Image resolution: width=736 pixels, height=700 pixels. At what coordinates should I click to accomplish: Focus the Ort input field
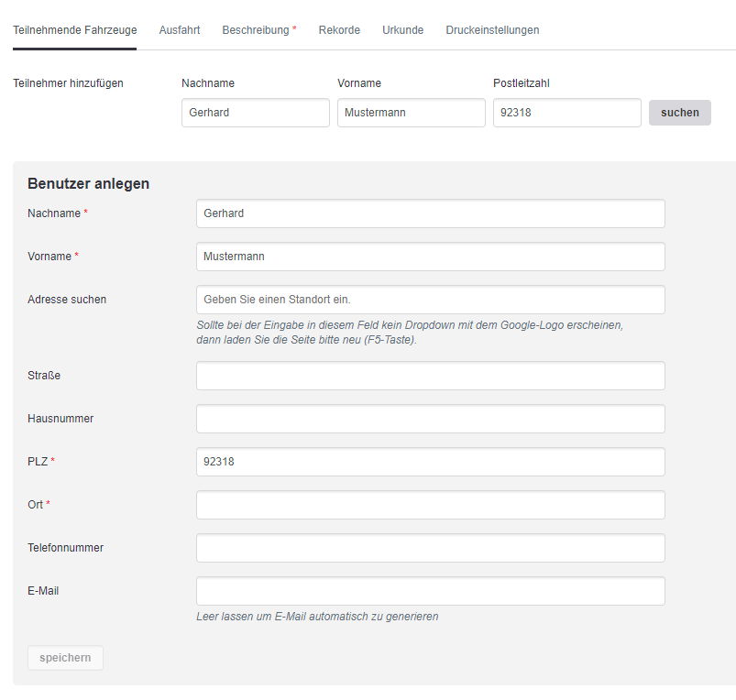point(431,505)
